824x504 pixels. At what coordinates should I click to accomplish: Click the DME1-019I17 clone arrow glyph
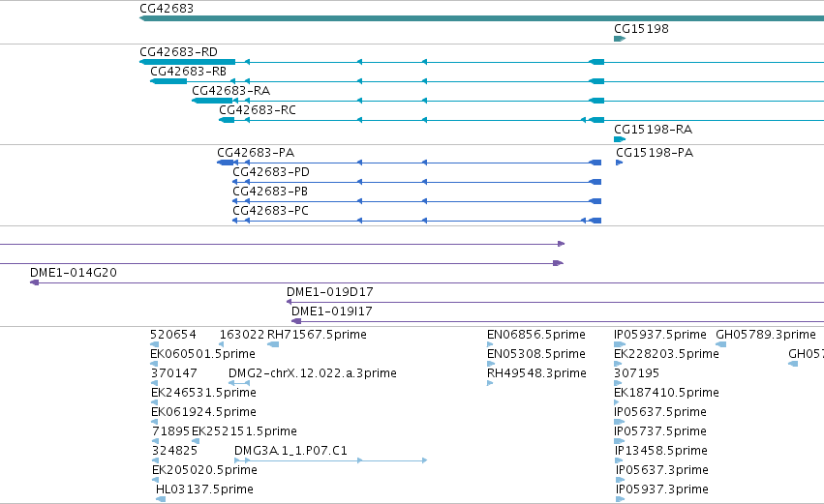(296, 321)
